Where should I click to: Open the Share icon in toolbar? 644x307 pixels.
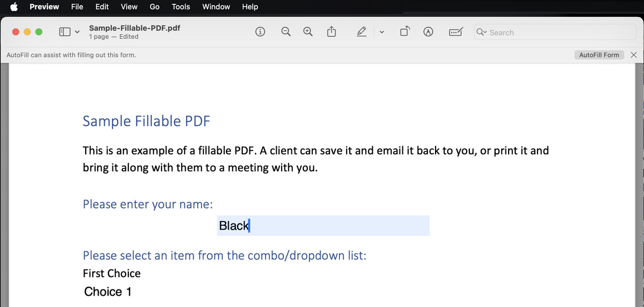pyautogui.click(x=331, y=32)
